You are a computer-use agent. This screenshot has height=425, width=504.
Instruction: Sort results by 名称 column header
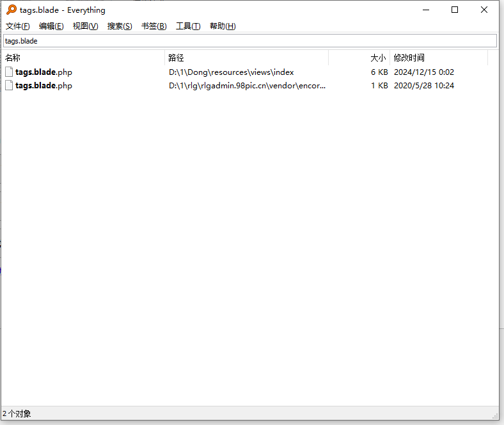coord(84,58)
